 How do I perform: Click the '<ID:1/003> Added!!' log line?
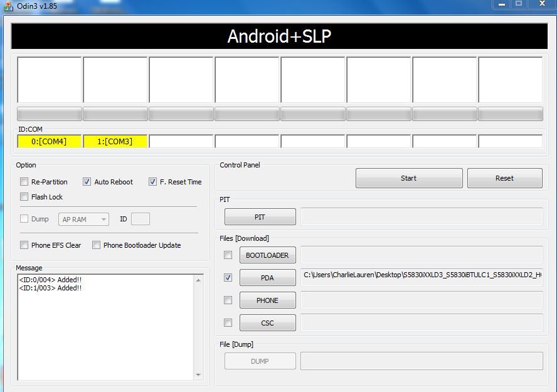click(50, 288)
